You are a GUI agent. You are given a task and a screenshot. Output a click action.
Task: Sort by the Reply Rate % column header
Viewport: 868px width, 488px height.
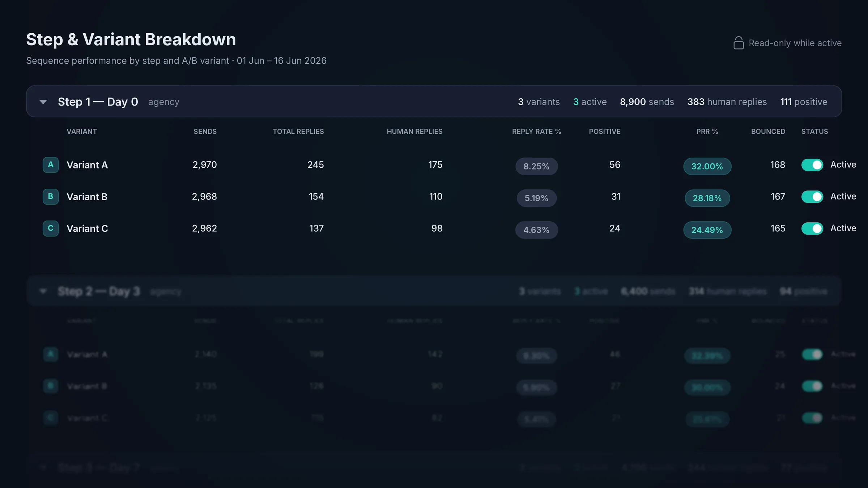536,132
